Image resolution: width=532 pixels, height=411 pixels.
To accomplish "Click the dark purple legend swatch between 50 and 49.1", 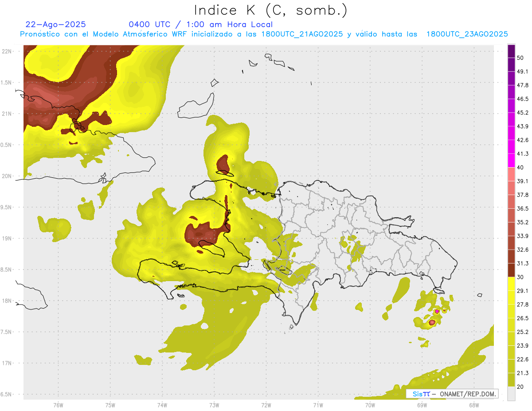I will 511,64.
